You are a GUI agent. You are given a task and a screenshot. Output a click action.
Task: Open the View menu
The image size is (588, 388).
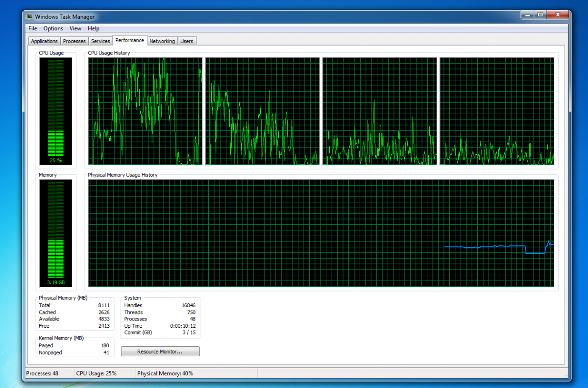(x=75, y=28)
